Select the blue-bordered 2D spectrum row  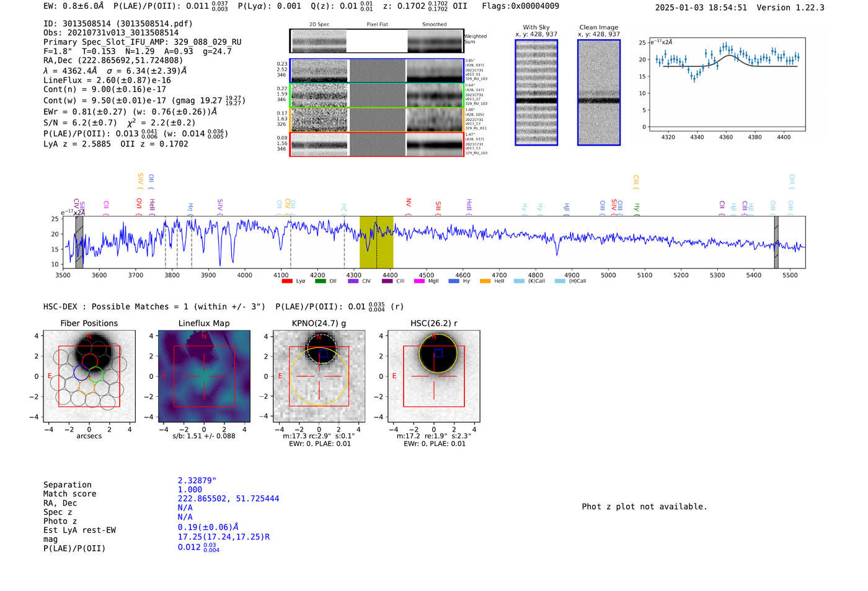tap(377, 71)
